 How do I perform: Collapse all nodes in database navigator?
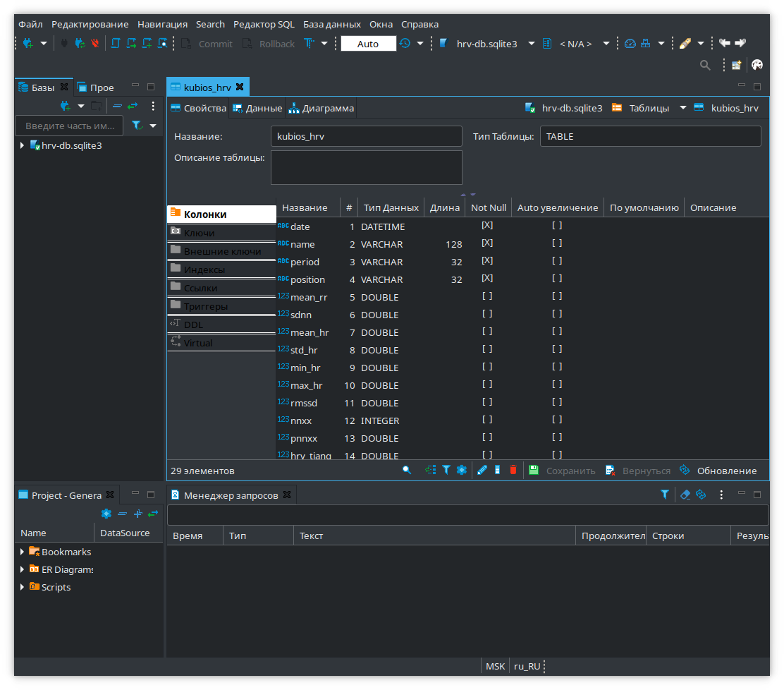coord(117,106)
